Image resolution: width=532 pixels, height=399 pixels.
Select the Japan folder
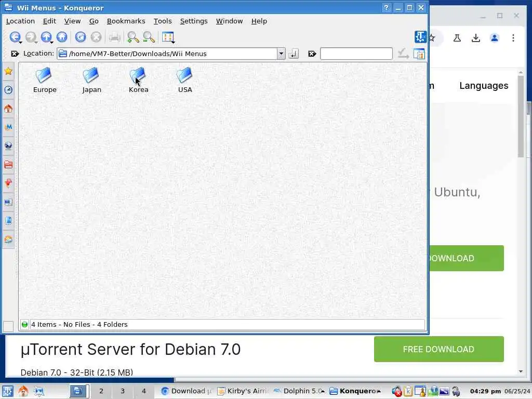pyautogui.click(x=91, y=80)
